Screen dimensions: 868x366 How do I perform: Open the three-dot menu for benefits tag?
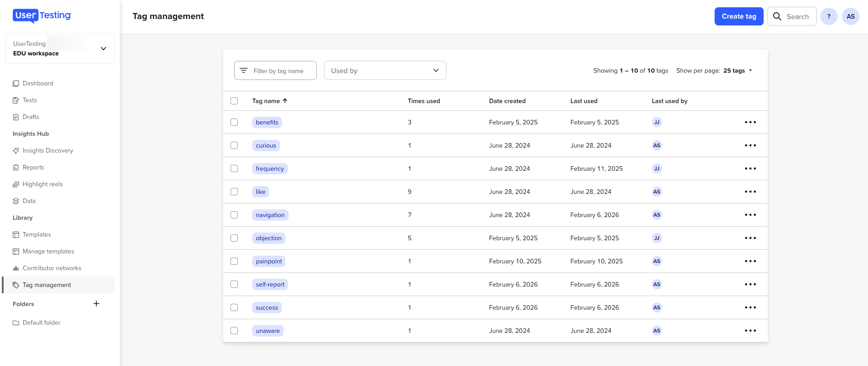click(750, 122)
